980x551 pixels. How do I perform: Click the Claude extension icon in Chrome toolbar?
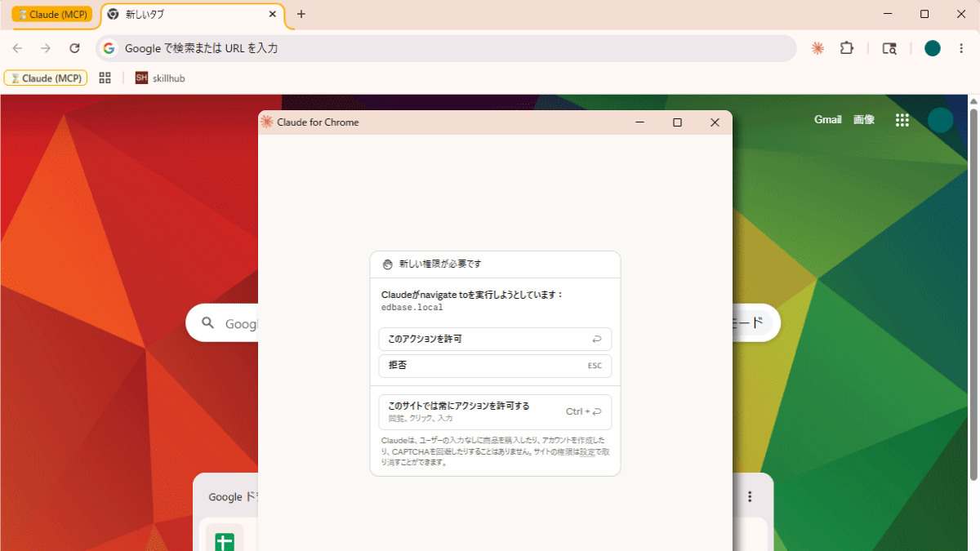tap(817, 48)
